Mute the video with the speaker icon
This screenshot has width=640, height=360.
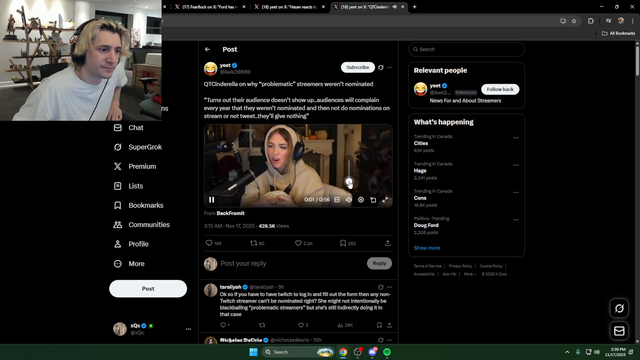(x=349, y=200)
